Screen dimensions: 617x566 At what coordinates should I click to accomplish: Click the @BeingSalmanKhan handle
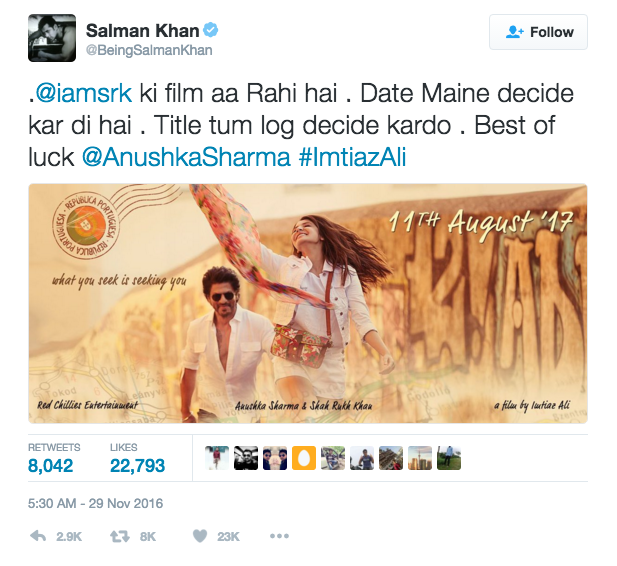[x=149, y=50]
